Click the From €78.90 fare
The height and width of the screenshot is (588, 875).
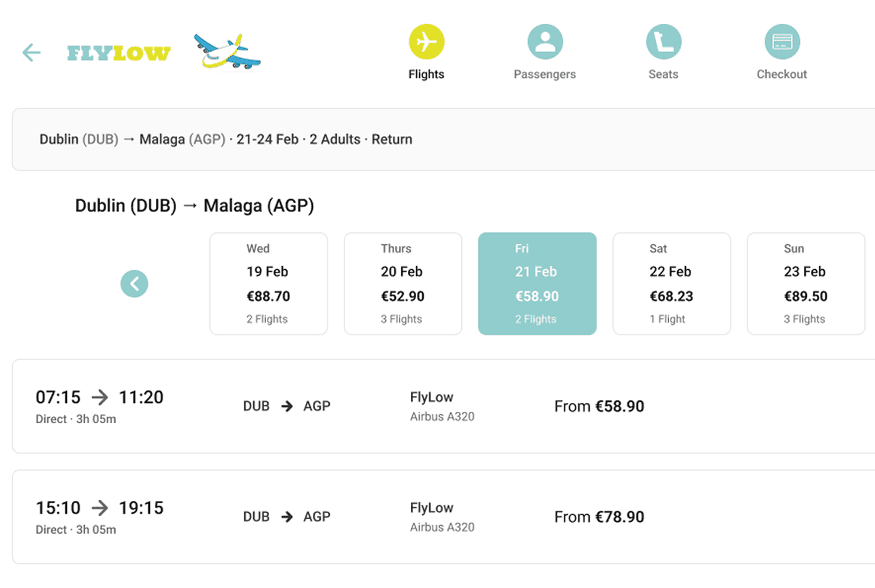tap(599, 517)
